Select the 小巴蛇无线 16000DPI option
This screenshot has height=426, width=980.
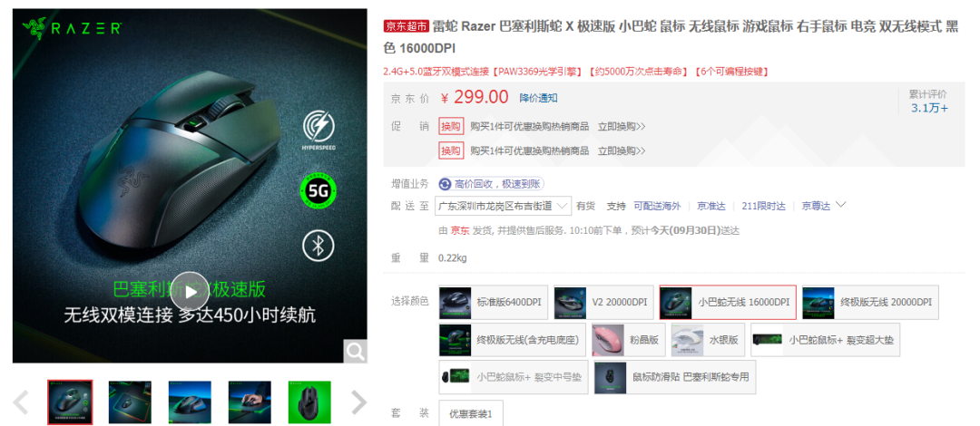coord(728,303)
